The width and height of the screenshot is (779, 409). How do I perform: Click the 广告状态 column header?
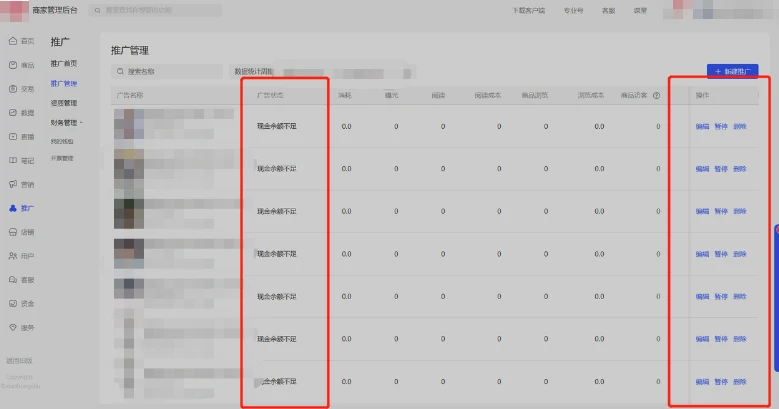click(270, 95)
